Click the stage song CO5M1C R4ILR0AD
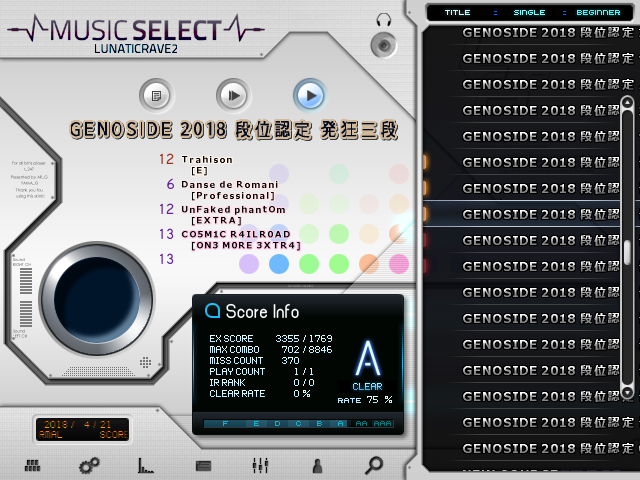This screenshot has width=640, height=480. point(236,234)
